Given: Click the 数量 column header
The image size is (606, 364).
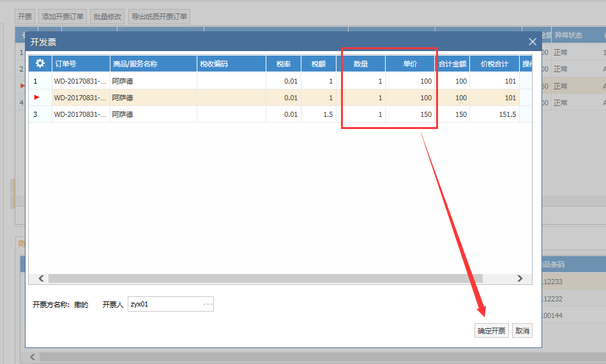Looking at the screenshot, I should (x=361, y=64).
